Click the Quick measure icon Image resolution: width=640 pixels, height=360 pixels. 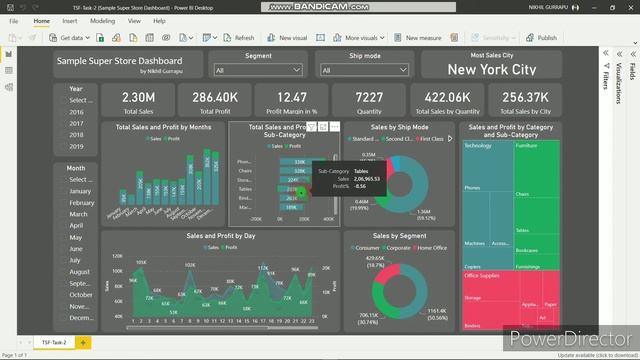454,38
